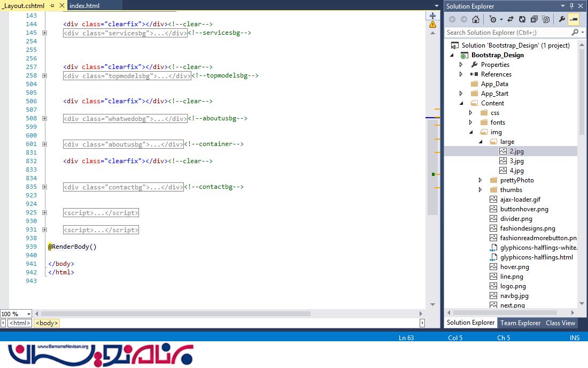Click the <html> breadcrumb button
Image resolution: width=588 pixels, height=368 pixels.
coord(20,323)
